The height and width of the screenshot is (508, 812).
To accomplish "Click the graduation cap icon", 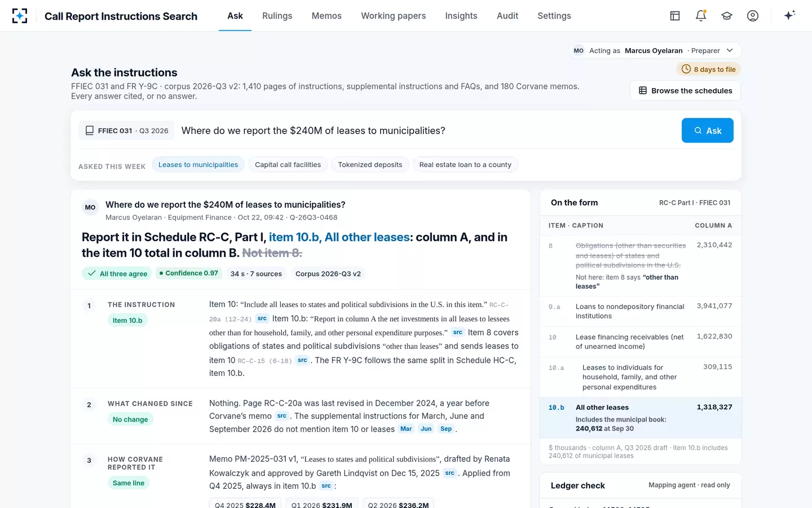I will pyautogui.click(x=727, y=16).
